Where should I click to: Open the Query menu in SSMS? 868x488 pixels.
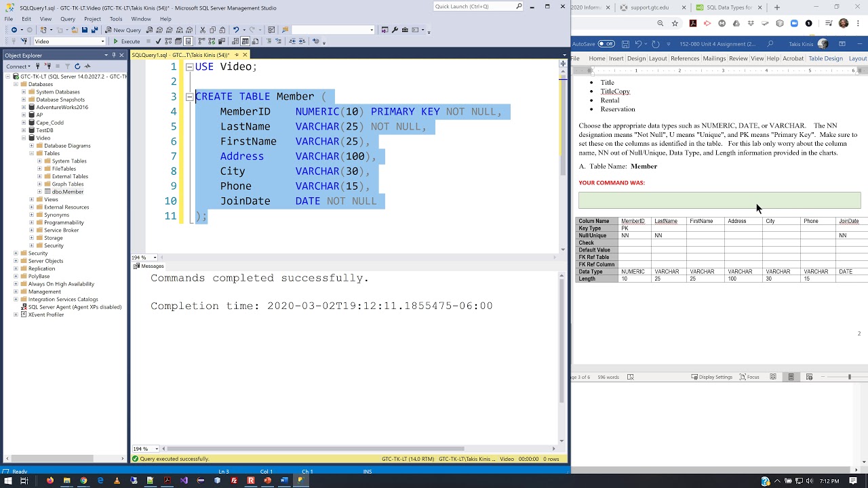pos(67,19)
